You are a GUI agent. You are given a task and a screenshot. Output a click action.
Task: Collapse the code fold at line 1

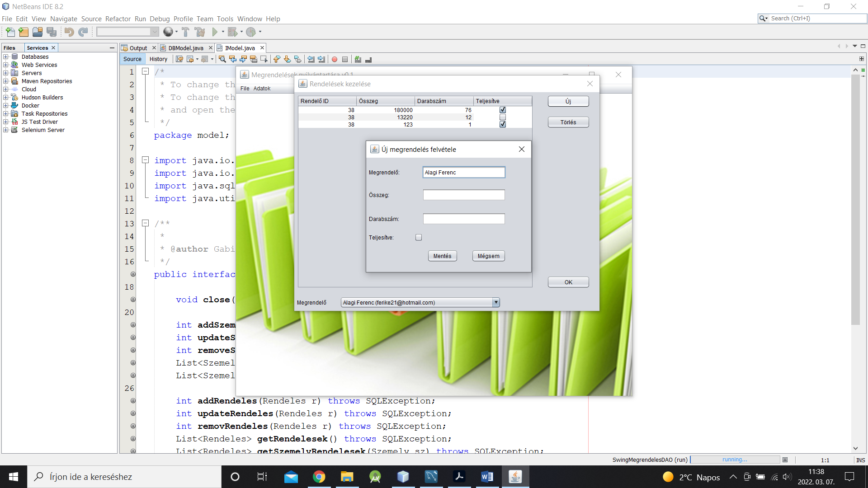click(x=146, y=71)
